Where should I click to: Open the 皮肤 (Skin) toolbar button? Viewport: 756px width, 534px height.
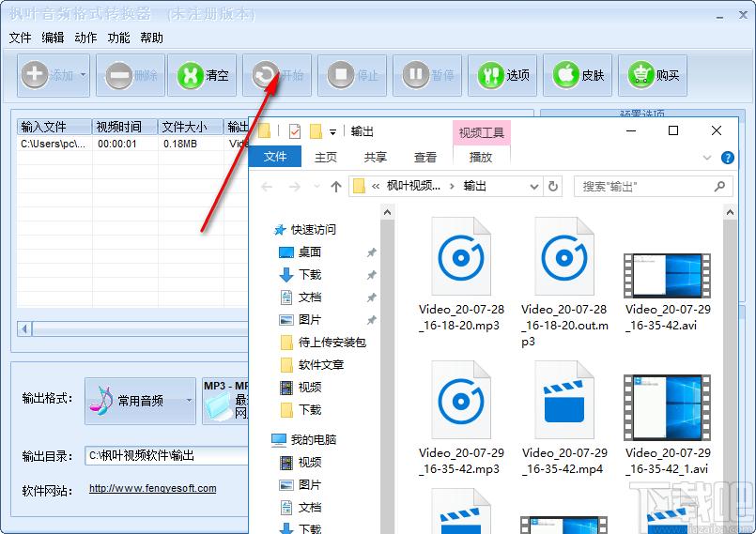579,75
